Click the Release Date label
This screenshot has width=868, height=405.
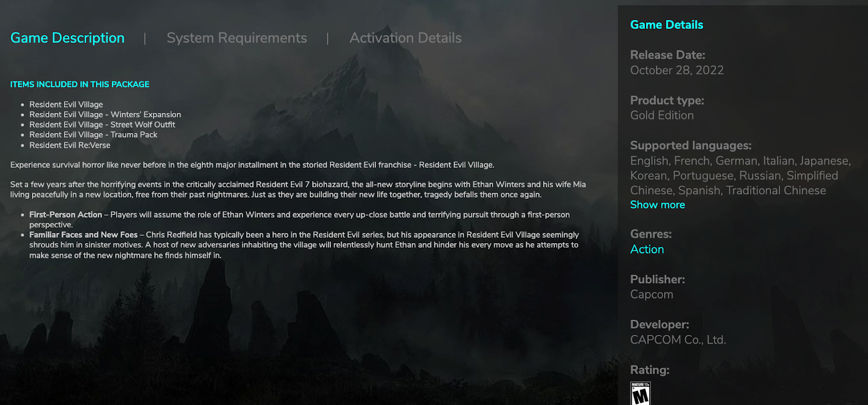point(667,55)
